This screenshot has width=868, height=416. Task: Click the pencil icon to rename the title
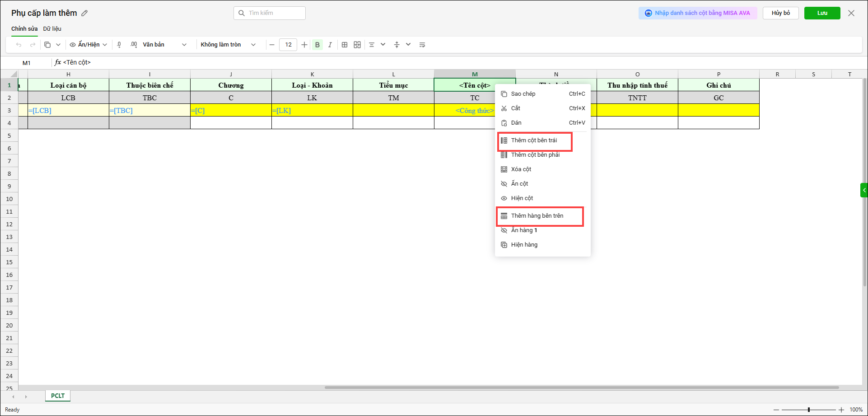click(84, 13)
